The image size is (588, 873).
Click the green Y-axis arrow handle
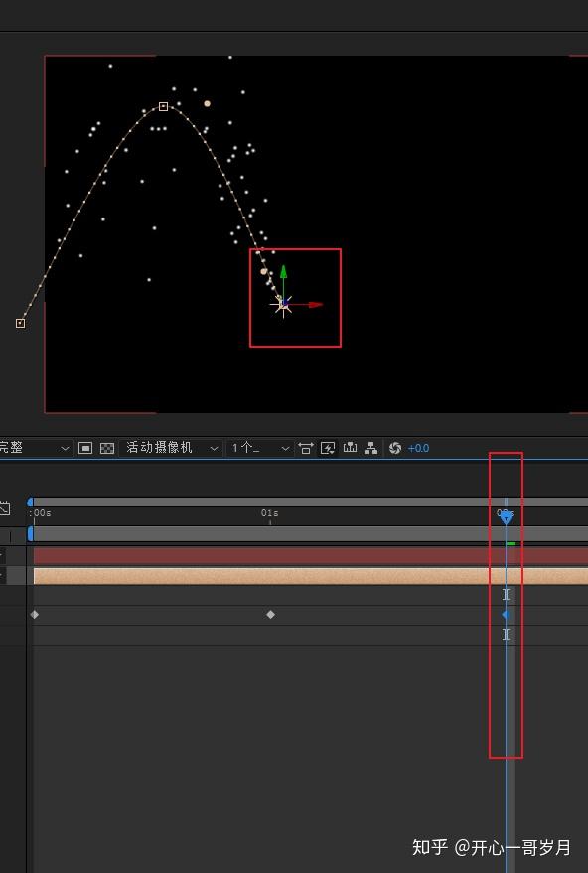click(x=283, y=272)
